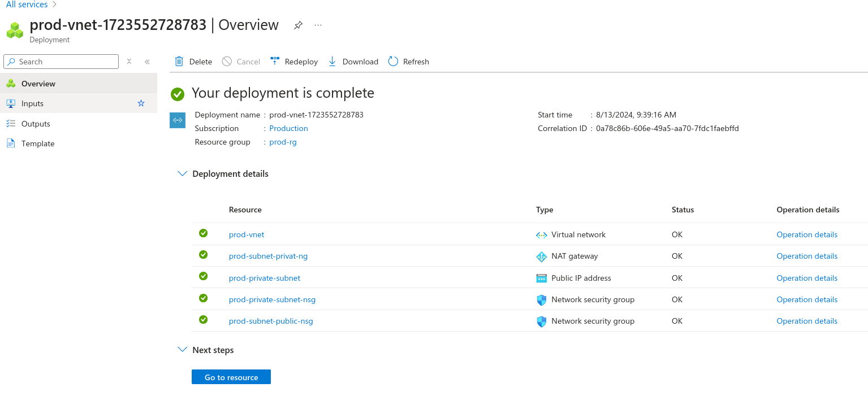868x396 pixels.
Task: Collapse the sidebar with double chevron
Action: click(x=147, y=62)
